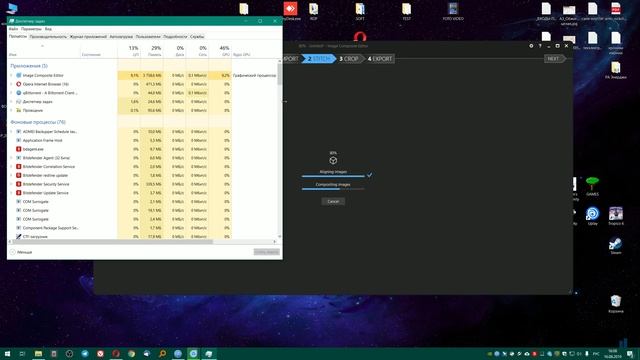Viewport: 640px width, 360px height.
Task: Open the Recycle Bin (Корзина) icon
Action: tap(616, 304)
